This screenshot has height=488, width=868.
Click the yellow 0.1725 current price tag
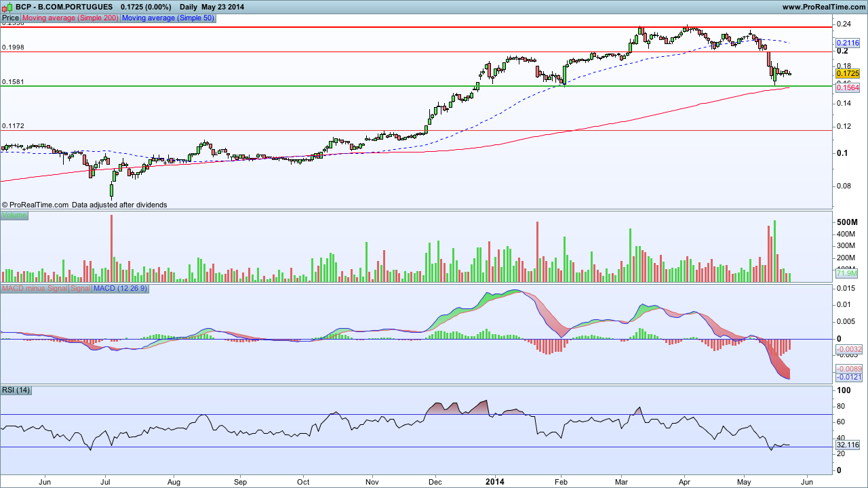(x=848, y=73)
